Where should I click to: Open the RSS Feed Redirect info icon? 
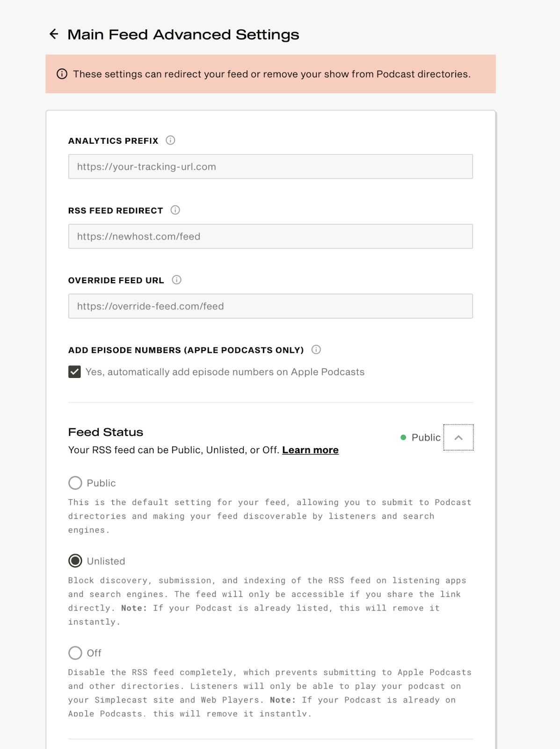pyautogui.click(x=175, y=210)
